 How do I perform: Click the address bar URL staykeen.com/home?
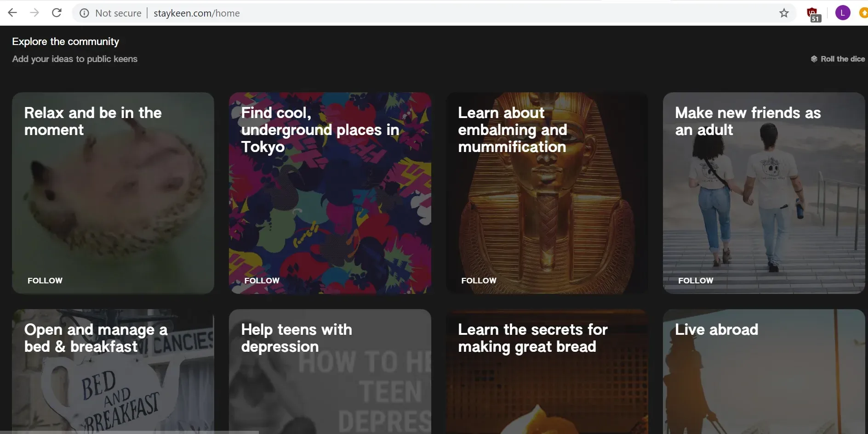coord(197,13)
